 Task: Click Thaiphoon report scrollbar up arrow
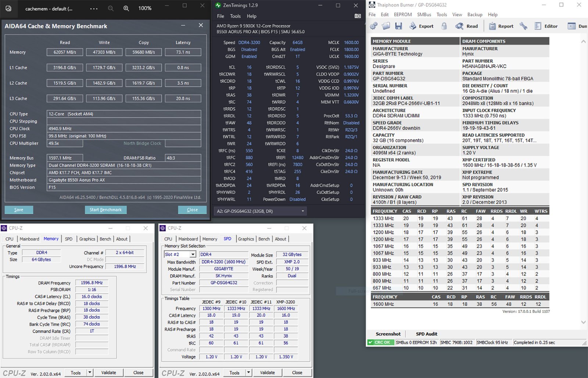pyautogui.click(x=583, y=42)
